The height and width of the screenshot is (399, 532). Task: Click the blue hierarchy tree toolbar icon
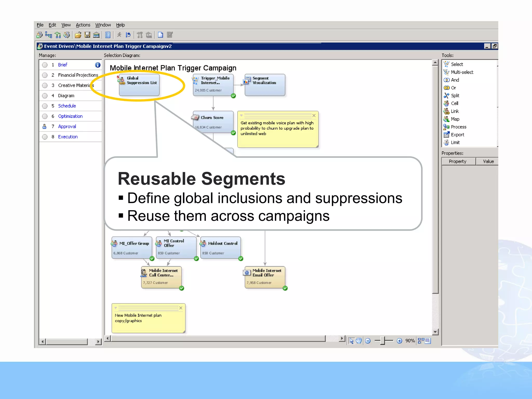tap(49, 35)
